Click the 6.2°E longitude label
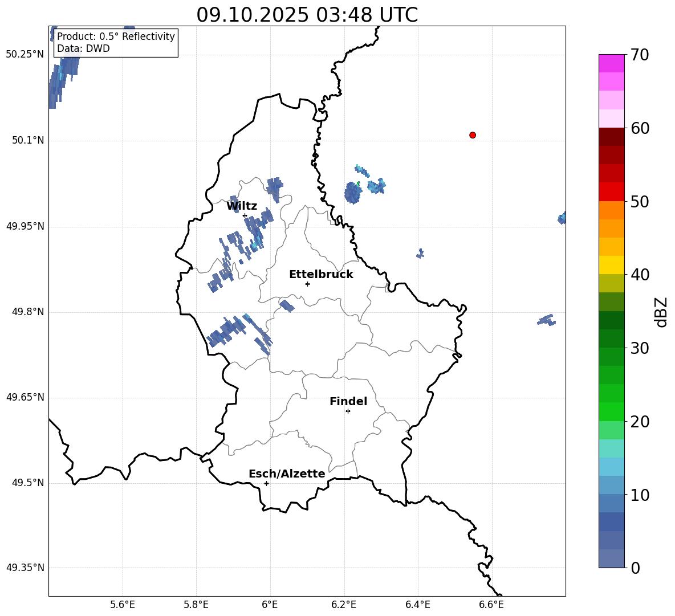This screenshot has width=675, height=616. tap(344, 605)
